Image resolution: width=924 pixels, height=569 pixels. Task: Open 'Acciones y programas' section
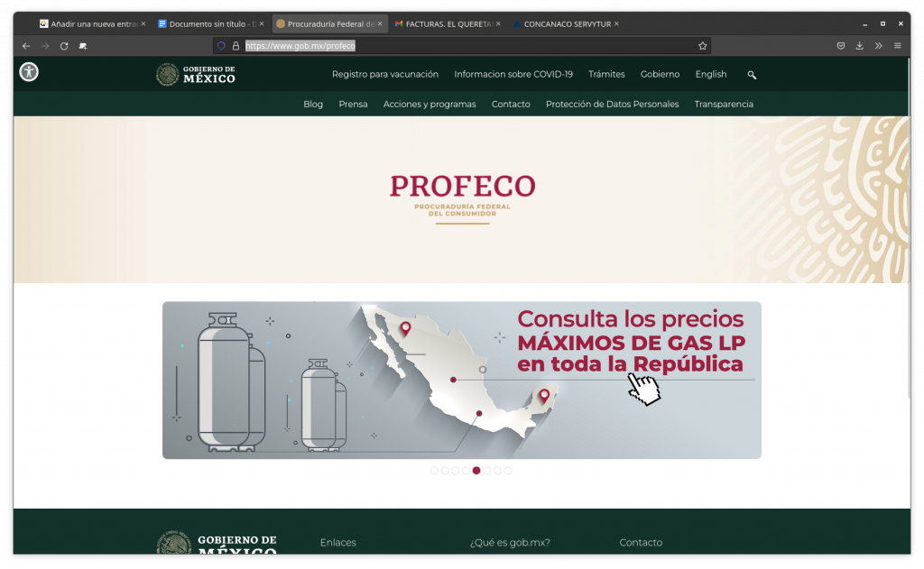click(430, 105)
